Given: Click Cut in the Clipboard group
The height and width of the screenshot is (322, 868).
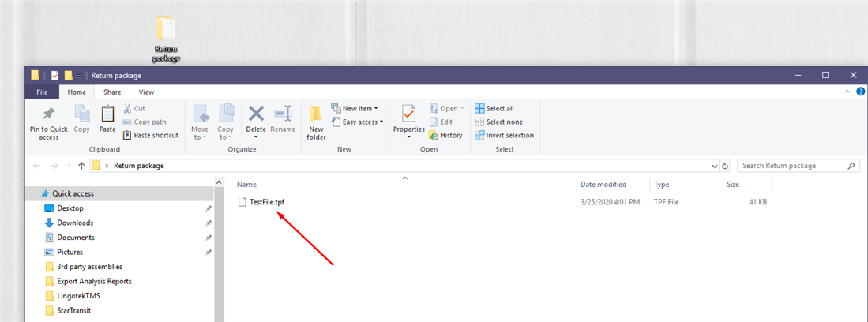Looking at the screenshot, I should [134, 108].
